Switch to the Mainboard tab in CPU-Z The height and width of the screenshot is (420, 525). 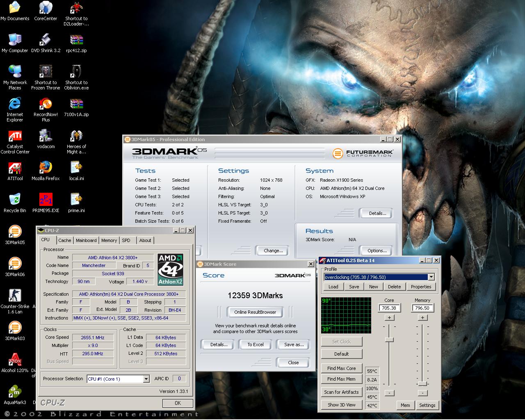pos(86,240)
